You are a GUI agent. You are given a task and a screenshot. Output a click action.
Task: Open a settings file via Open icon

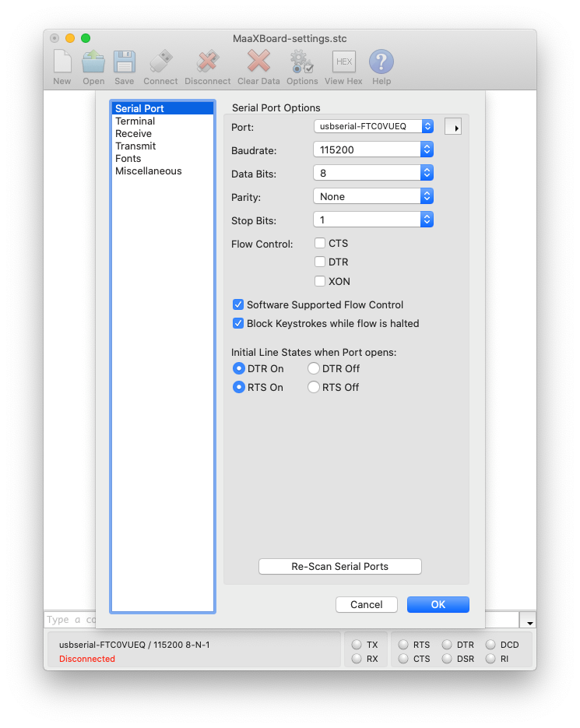[93, 62]
